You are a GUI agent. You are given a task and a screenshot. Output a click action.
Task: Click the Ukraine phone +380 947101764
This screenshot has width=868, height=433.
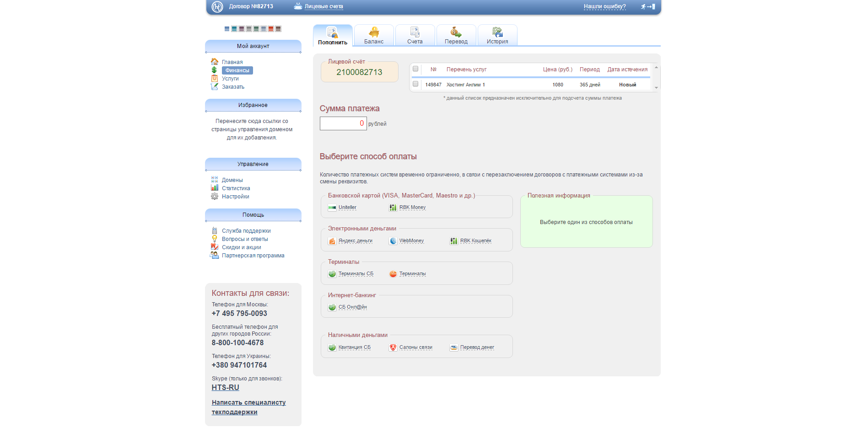(239, 365)
